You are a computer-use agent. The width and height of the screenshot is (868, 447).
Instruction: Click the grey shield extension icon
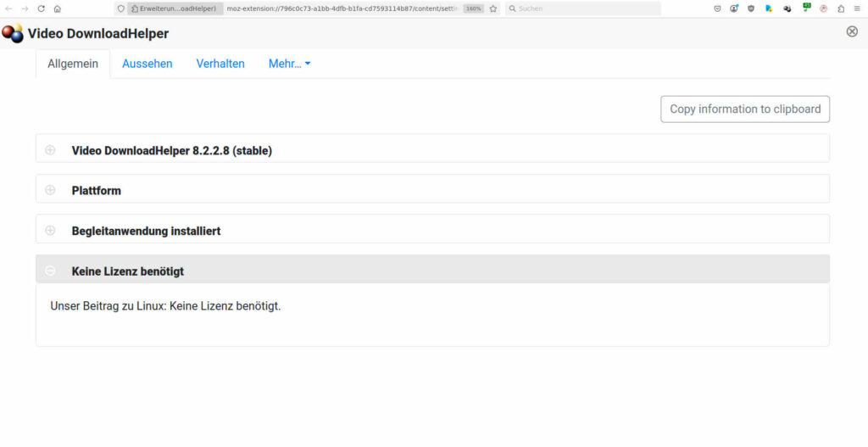(x=751, y=8)
